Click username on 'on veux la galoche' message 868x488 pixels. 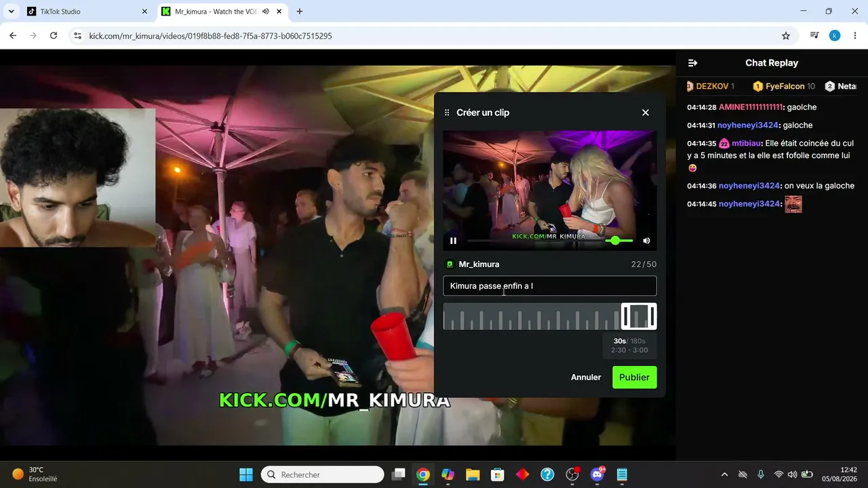tap(749, 186)
